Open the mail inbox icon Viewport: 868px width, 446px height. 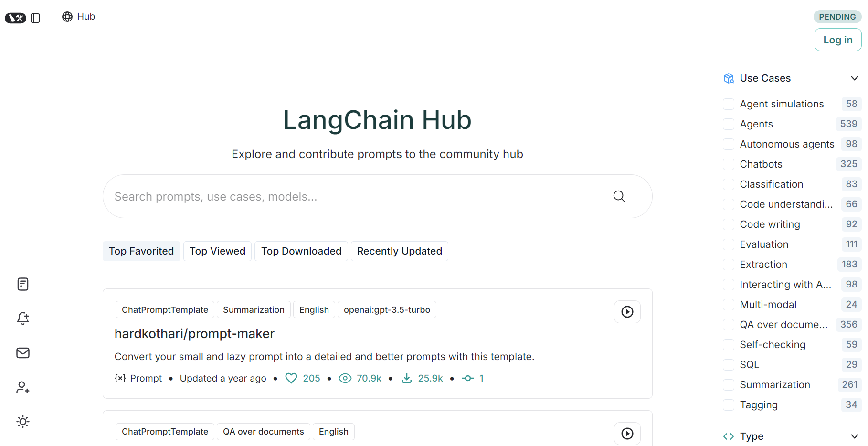point(22,353)
